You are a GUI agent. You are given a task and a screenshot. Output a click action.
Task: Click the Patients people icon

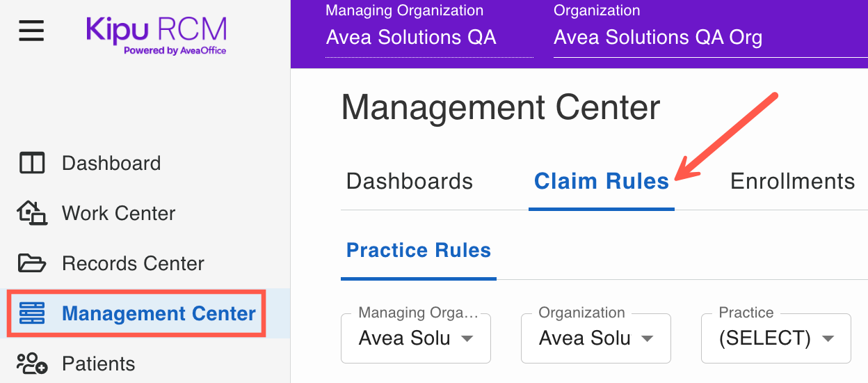coord(32,364)
